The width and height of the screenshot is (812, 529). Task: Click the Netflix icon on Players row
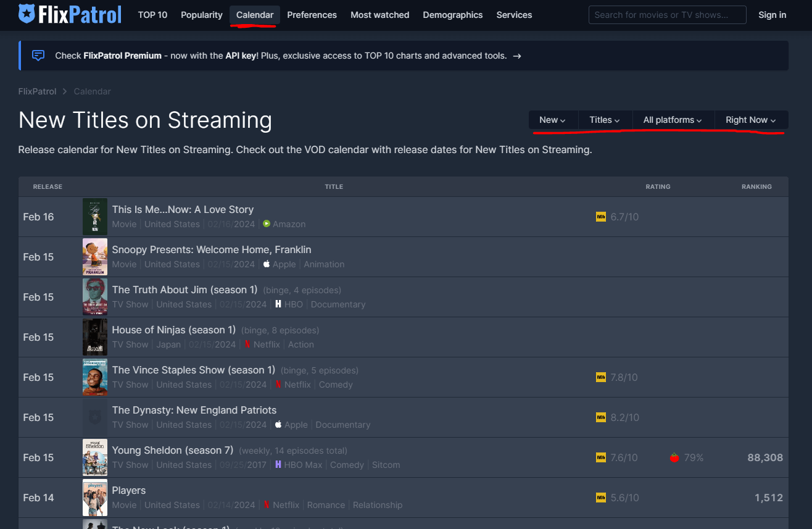tap(267, 505)
